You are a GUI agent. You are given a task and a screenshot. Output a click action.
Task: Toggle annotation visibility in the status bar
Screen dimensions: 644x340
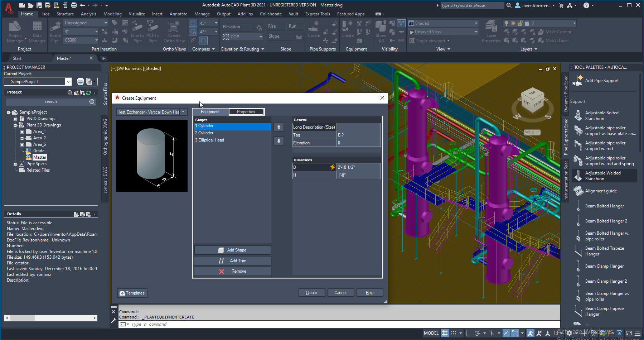(531, 333)
